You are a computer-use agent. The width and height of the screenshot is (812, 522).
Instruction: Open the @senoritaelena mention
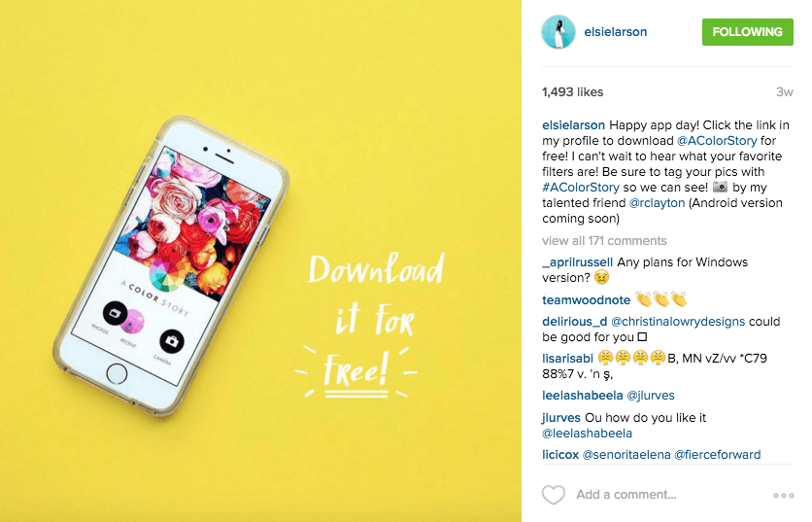(x=626, y=455)
